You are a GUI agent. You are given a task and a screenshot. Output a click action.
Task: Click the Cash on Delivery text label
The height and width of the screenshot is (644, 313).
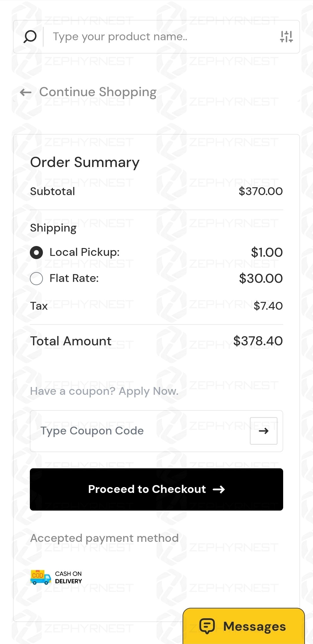pyautogui.click(x=68, y=577)
